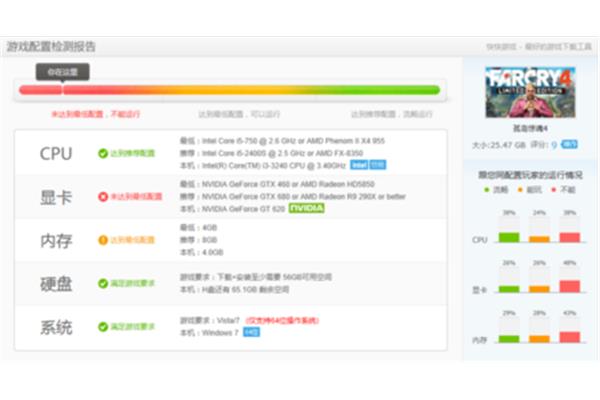Image resolution: width=600 pixels, height=400 pixels.
Task: Open the 孤岛惊魂4 game name link
Action: coord(530,128)
